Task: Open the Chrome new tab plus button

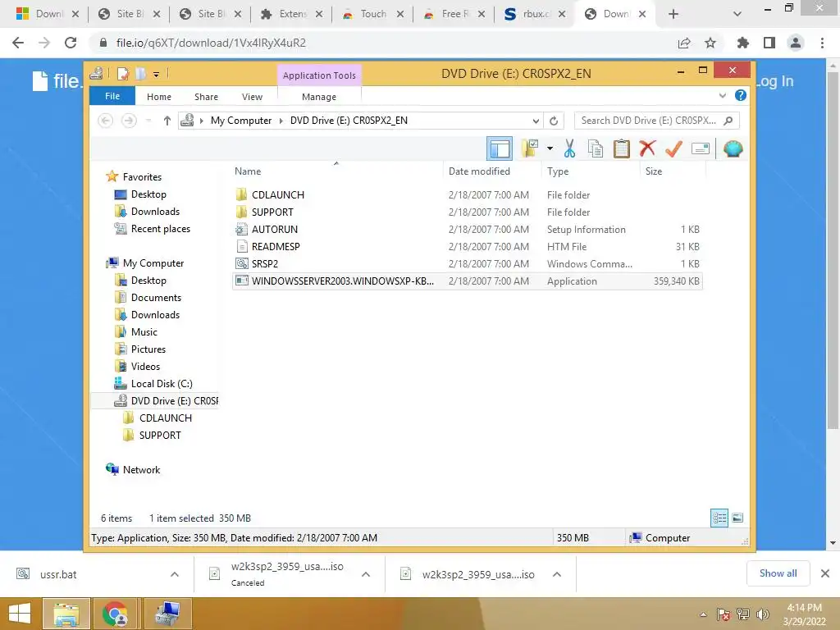Action: pyautogui.click(x=673, y=15)
